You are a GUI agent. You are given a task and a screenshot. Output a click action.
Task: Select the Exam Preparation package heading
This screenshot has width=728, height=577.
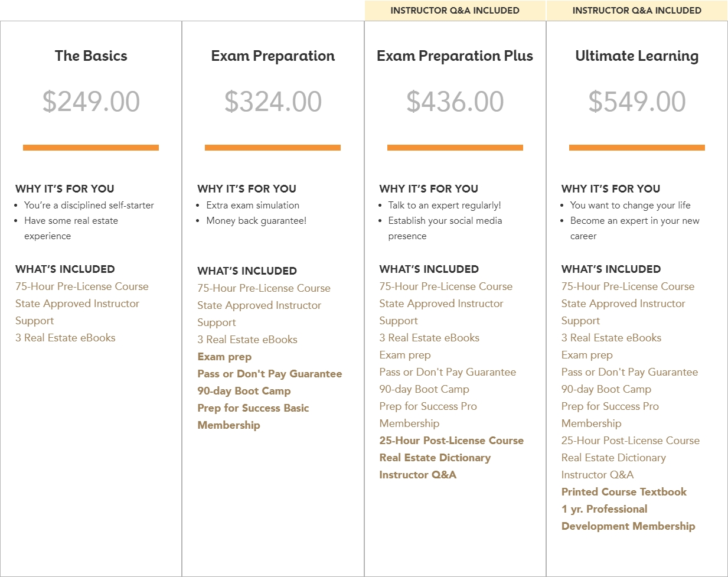[273, 56]
